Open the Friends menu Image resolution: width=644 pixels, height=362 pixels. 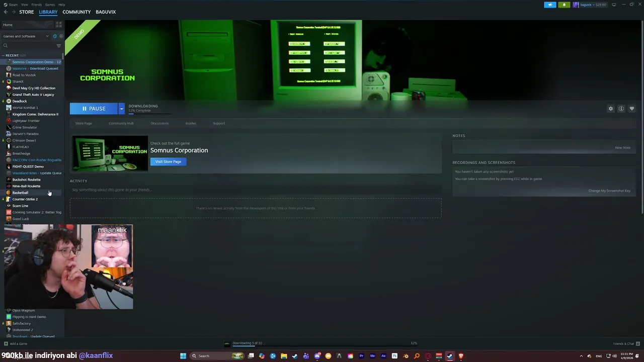[37, 5]
